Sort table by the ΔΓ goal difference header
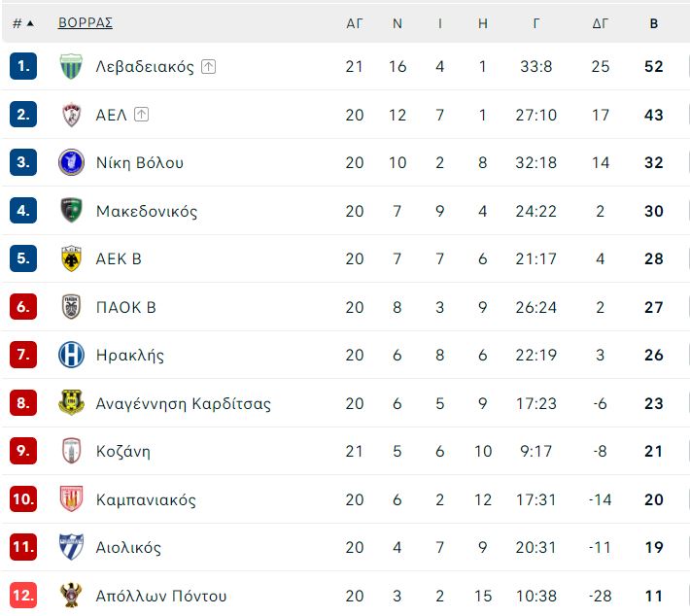The image size is (690, 616). [601, 23]
